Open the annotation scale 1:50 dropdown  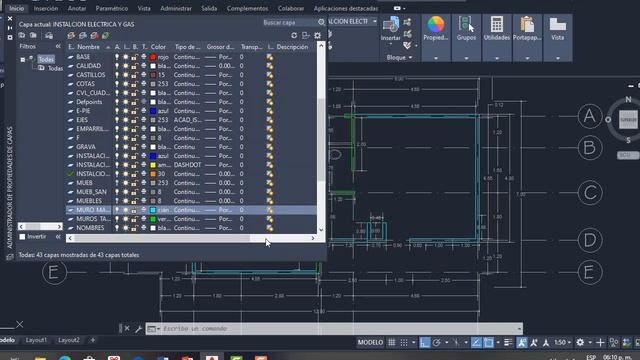pos(563,342)
